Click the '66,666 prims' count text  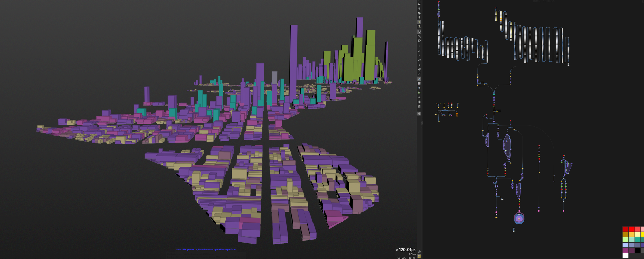point(406,258)
